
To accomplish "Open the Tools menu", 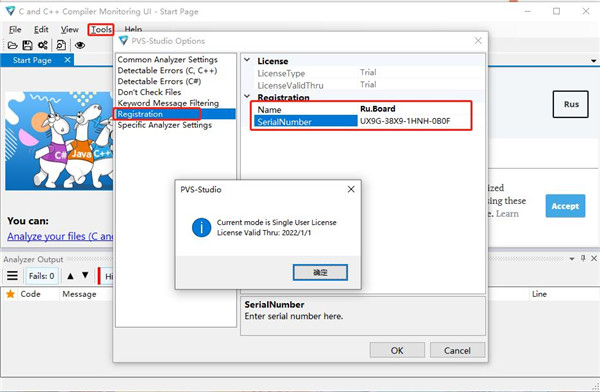I will click(101, 29).
